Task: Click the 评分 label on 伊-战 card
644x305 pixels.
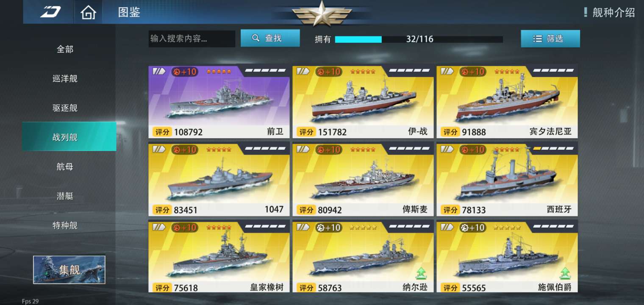Action: (x=306, y=132)
